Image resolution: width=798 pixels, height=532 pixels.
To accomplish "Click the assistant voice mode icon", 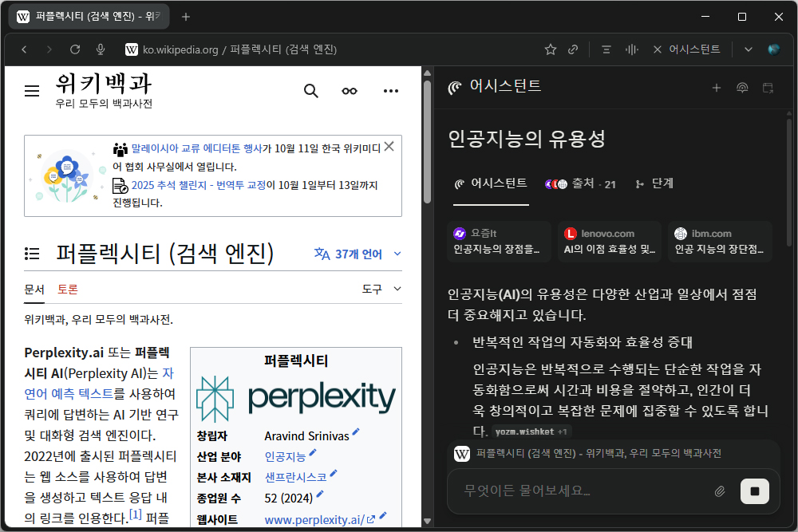I will [742, 88].
